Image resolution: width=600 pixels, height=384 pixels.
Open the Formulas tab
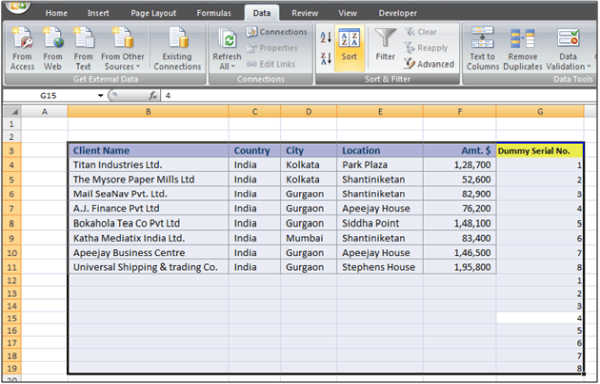(x=214, y=13)
